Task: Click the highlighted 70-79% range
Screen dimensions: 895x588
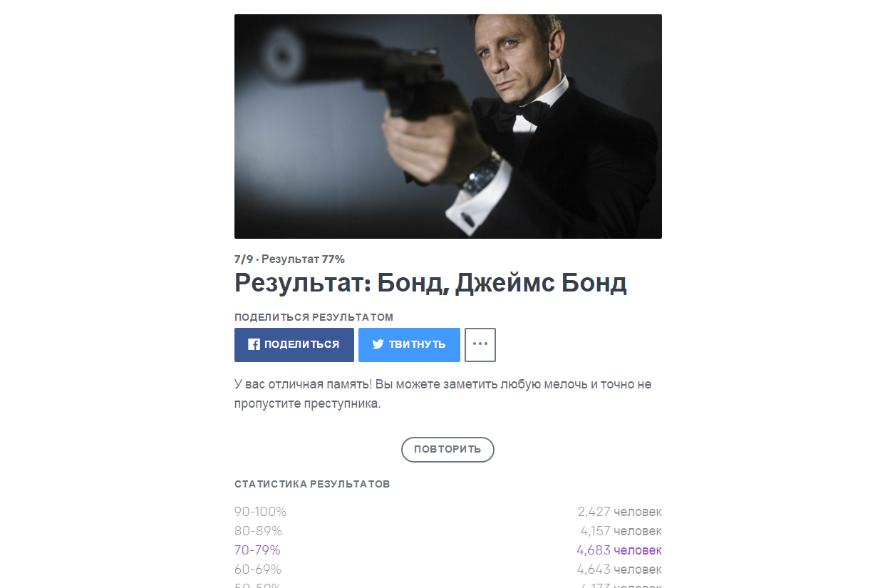Action: (257, 550)
